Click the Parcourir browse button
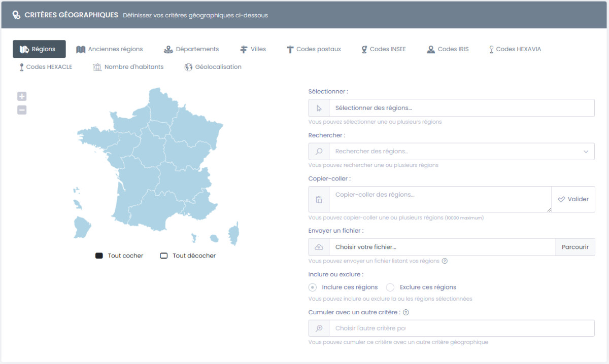 pyautogui.click(x=575, y=247)
